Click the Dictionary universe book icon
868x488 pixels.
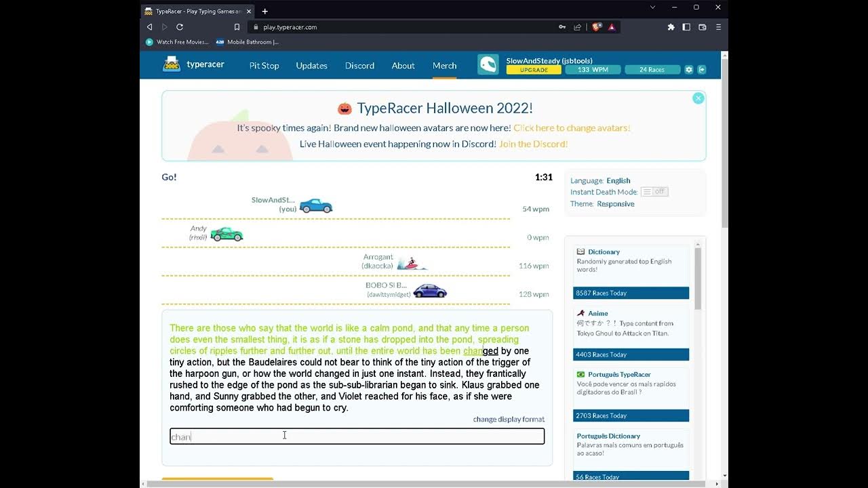[x=581, y=251]
